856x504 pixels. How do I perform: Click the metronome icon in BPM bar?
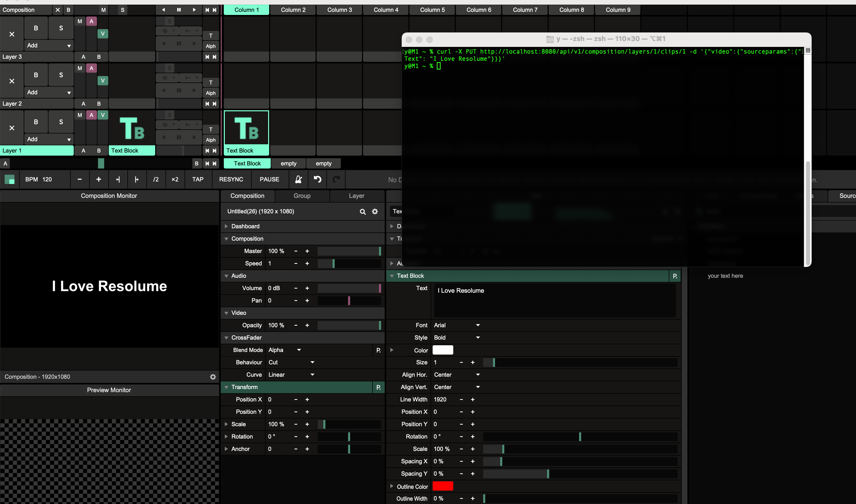point(298,179)
